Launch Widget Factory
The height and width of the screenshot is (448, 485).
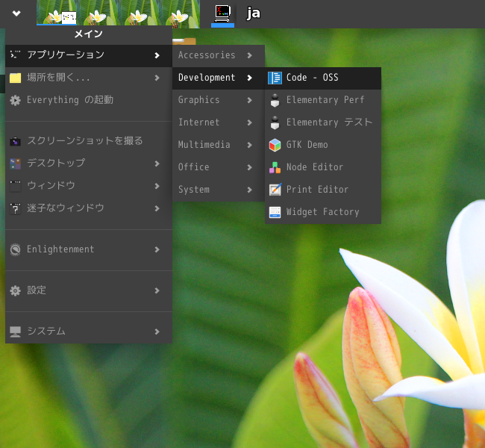point(323,212)
